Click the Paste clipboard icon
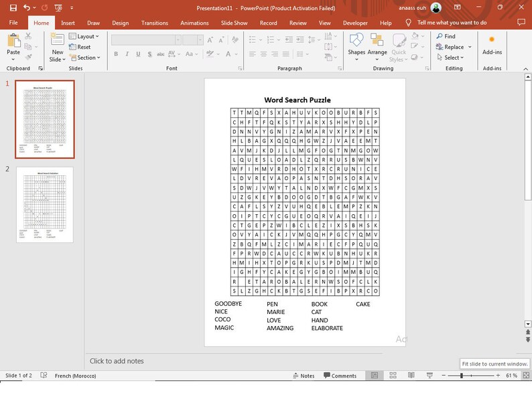 tap(13, 41)
